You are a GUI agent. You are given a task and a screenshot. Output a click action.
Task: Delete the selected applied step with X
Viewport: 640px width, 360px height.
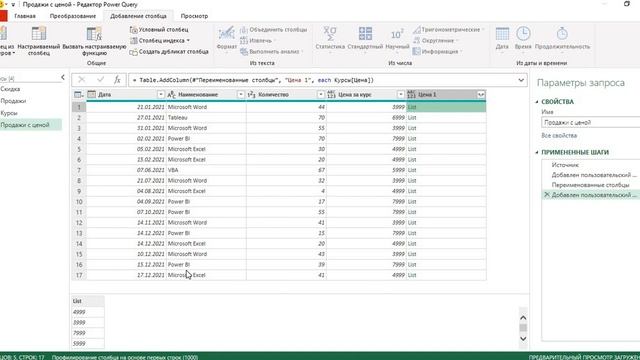pos(547,195)
